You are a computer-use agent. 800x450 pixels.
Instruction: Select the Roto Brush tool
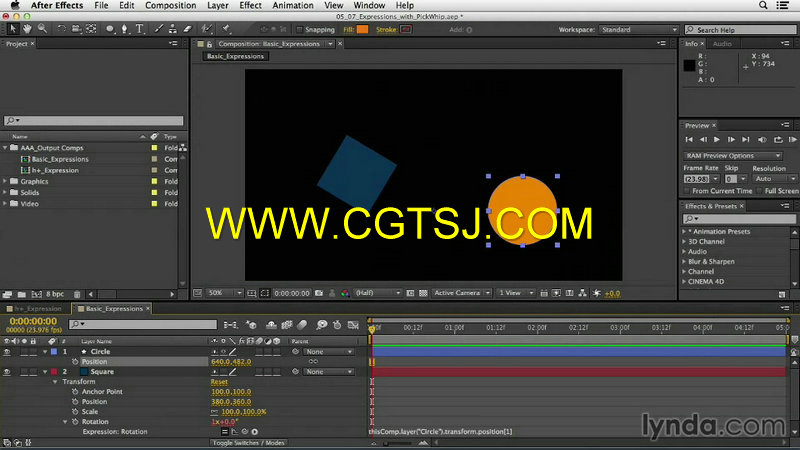coord(207,29)
